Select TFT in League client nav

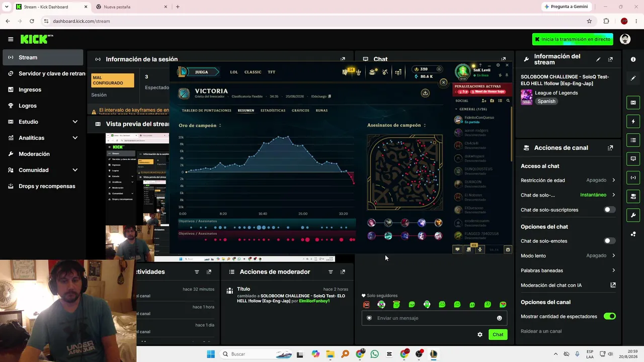[x=271, y=72]
